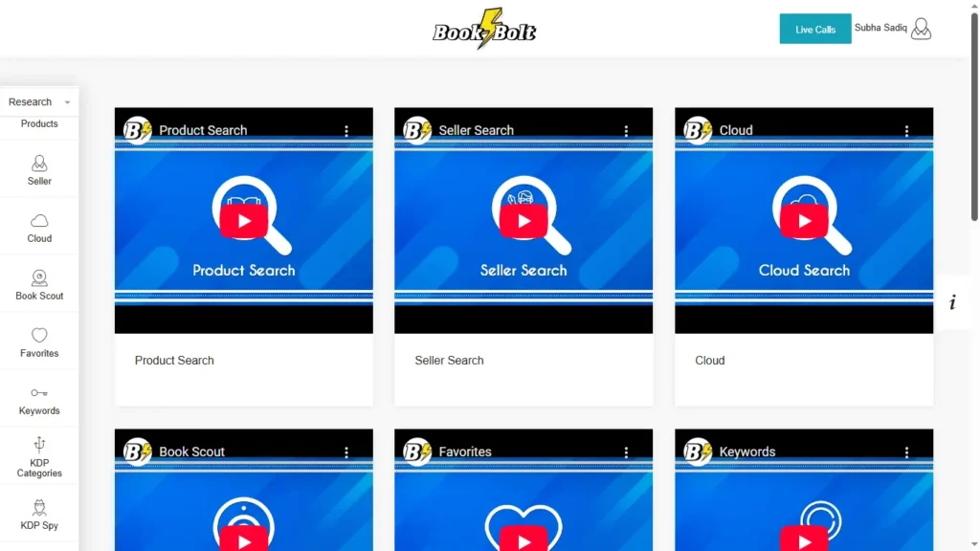Click channel logo on Cloud video
This screenshot has width=980, height=551.
[x=698, y=130]
